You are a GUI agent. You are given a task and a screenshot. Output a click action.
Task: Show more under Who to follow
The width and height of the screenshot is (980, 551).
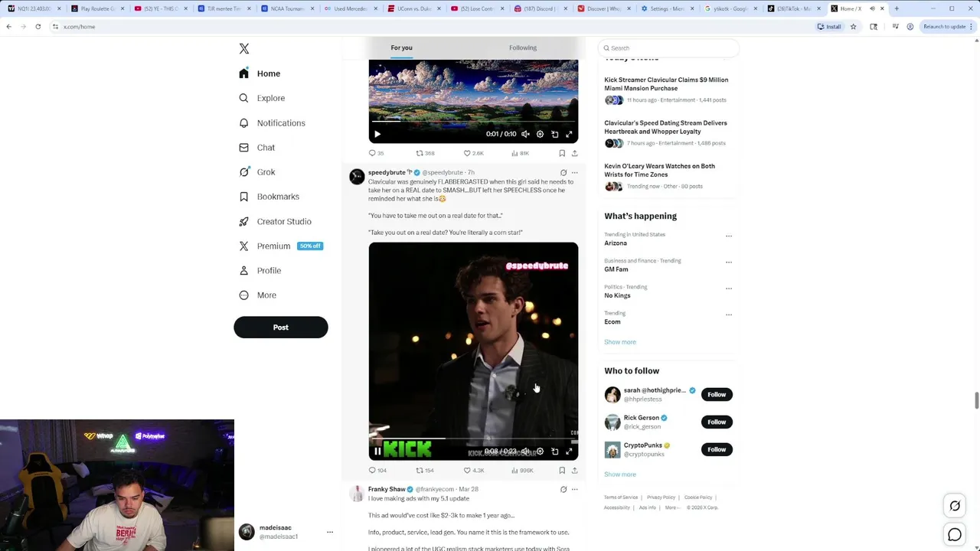[x=620, y=474]
